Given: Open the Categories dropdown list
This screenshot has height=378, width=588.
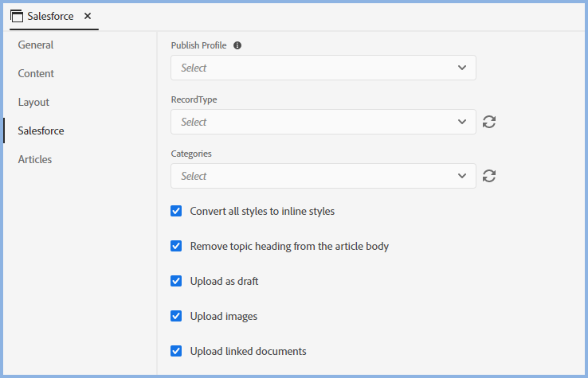Looking at the screenshot, I should point(323,176).
